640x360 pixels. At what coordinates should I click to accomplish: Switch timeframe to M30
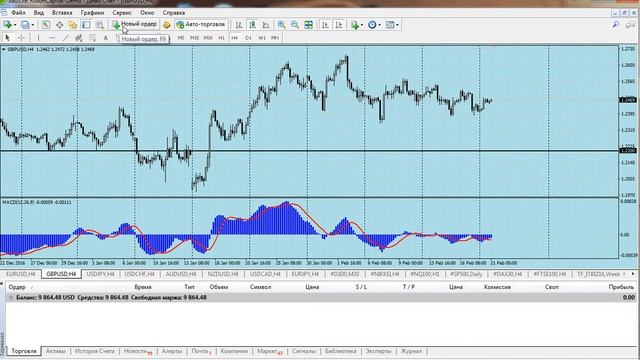tap(208, 38)
